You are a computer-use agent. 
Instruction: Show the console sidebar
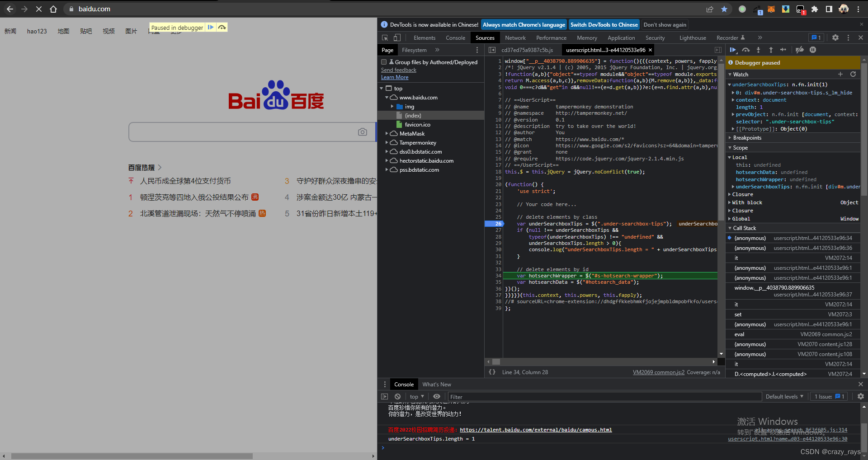pos(385,397)
